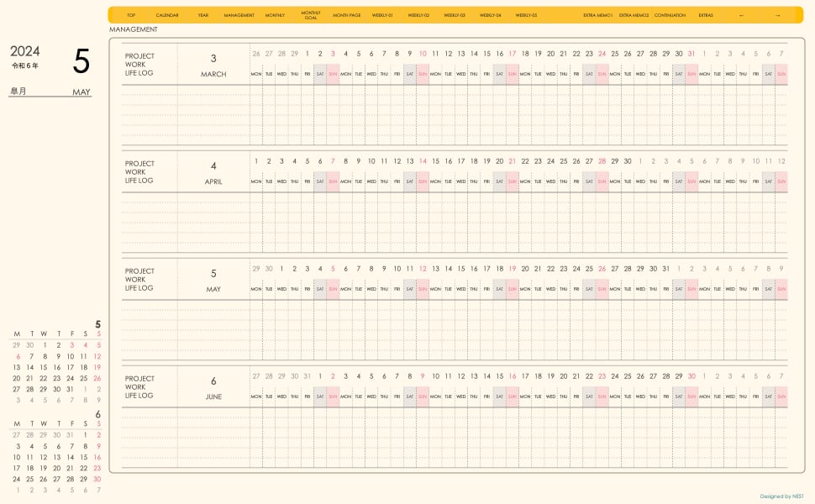The width and height of the screenshot is (815, 504).
Task: Select May 19 in the mini calendar
Action: pyautogui.click(x=97, y=367)
